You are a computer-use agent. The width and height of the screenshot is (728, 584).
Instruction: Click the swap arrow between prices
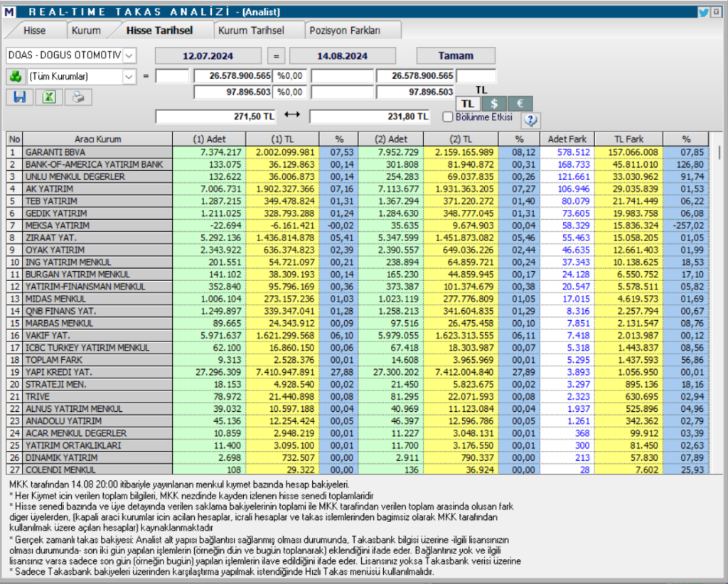pos(292,115)
